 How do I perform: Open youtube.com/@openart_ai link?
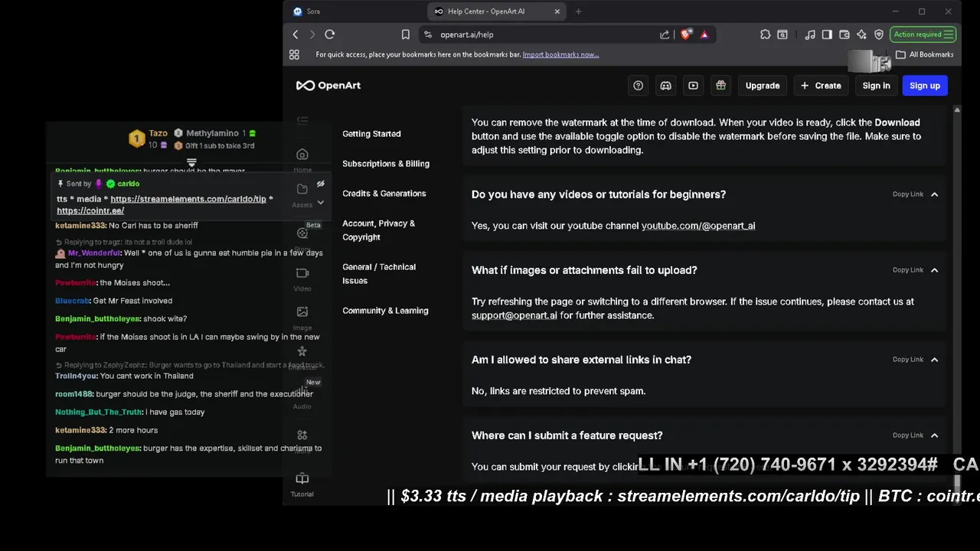click(698, 226)
